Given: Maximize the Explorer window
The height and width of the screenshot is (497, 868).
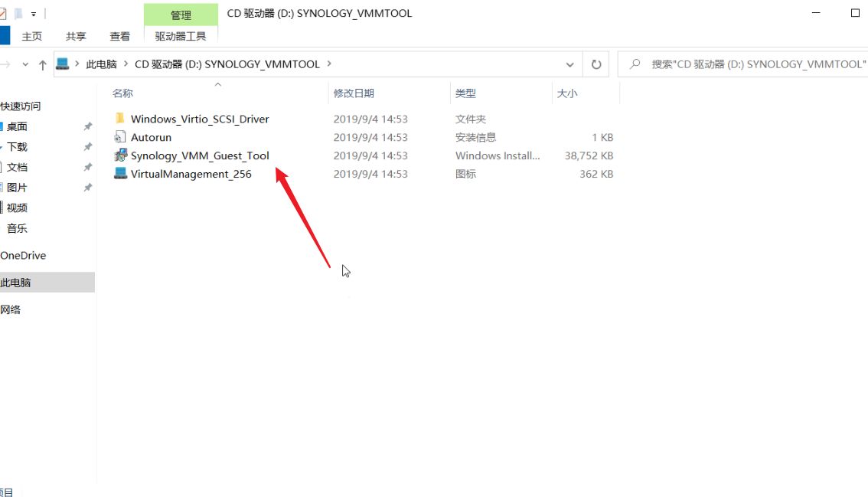Looking at the screenshot, I should pos(855,13).
